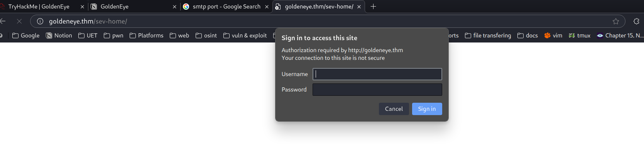Click the back arrow navigation icon

tap(3, 21)
